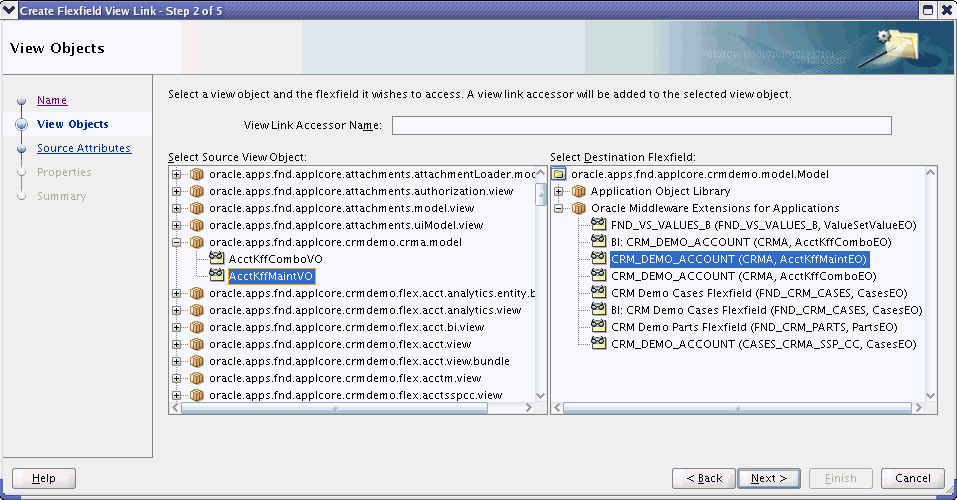Click the AcctKffMaintVO view object icon
This screenshot has height=500, width=957.
coord(216,275)
